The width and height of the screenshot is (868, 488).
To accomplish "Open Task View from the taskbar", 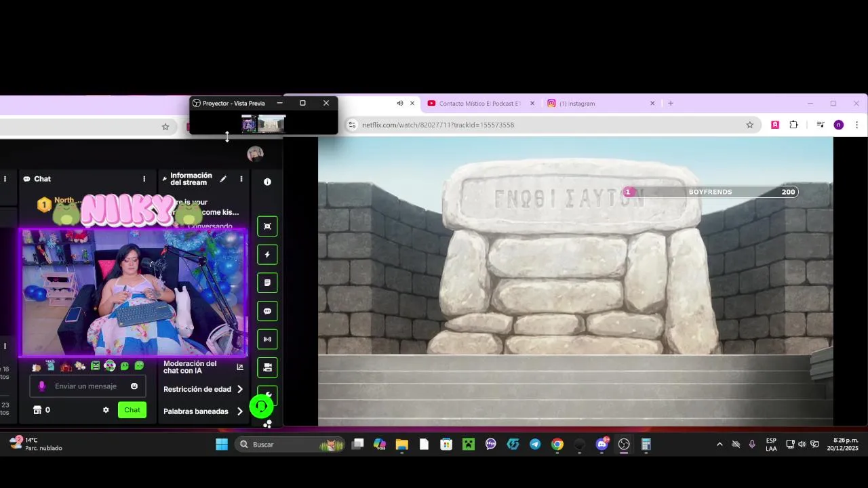I will 357,445.
